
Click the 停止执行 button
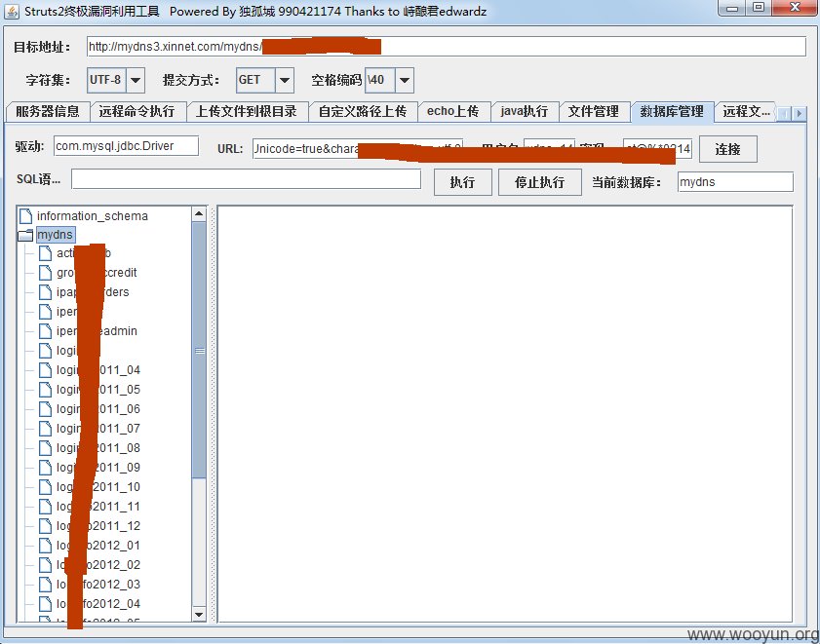pyautogui.click(x=540, y=182)
